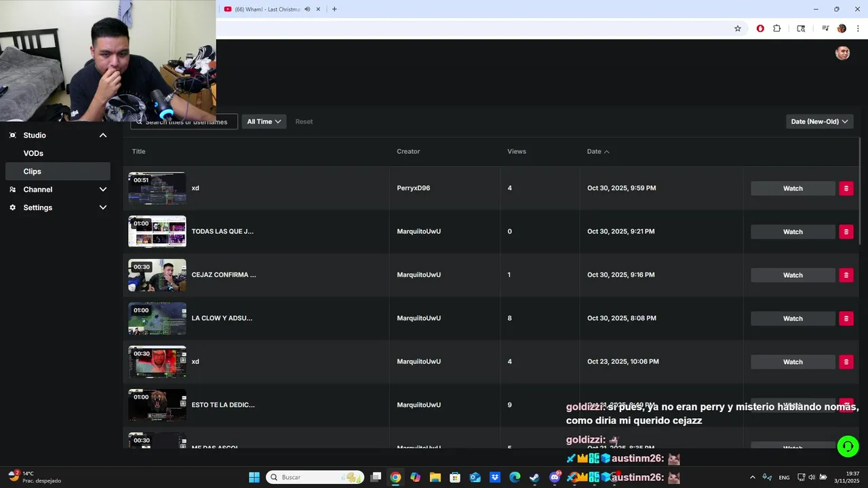Sort by the Date column header
Image resolution: width=868 pixels, height=488 pixels.
pyautogui.click(x=598, y=151)
